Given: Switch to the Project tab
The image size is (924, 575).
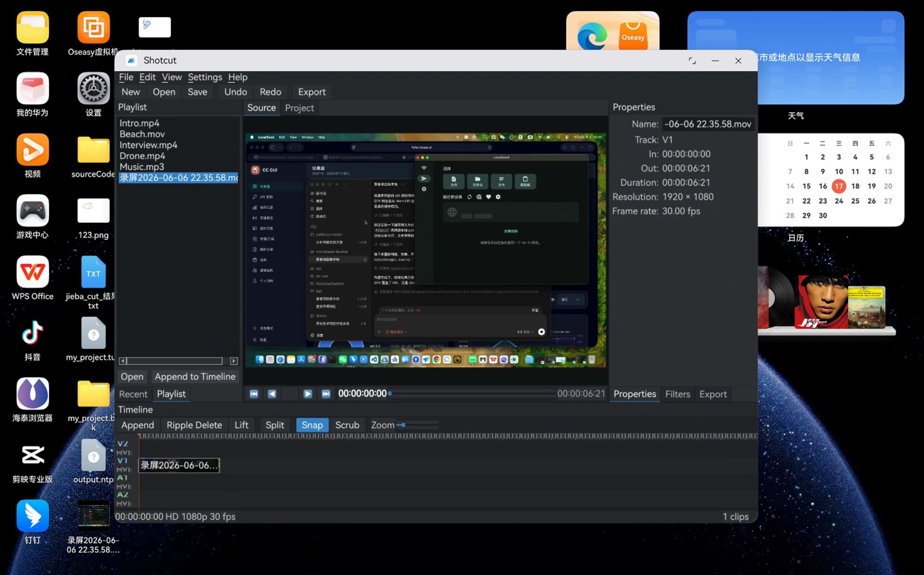Looking at the screenshot, I should [299, 108].
